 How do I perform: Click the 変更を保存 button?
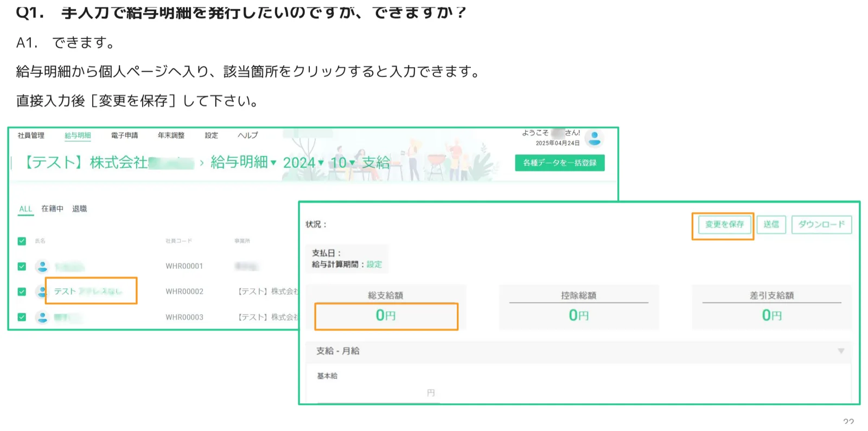(724, 224)
